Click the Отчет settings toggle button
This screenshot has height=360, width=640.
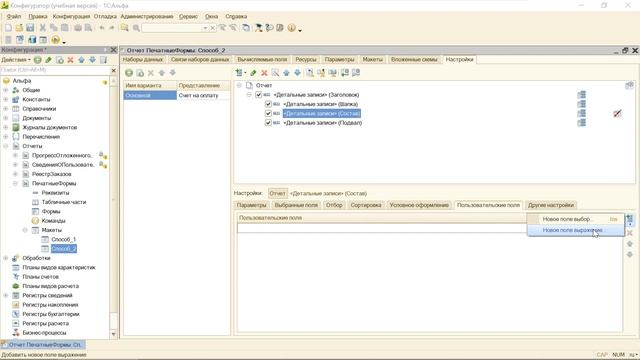(277, 193)
